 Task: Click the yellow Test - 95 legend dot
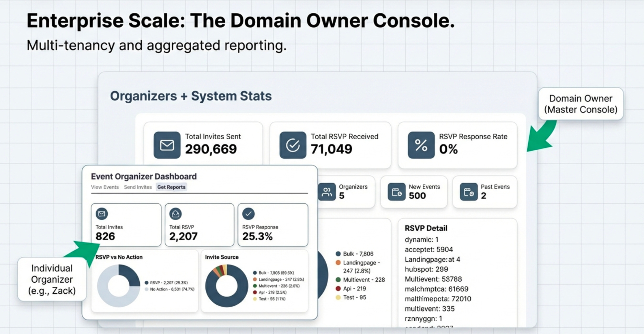338,297
